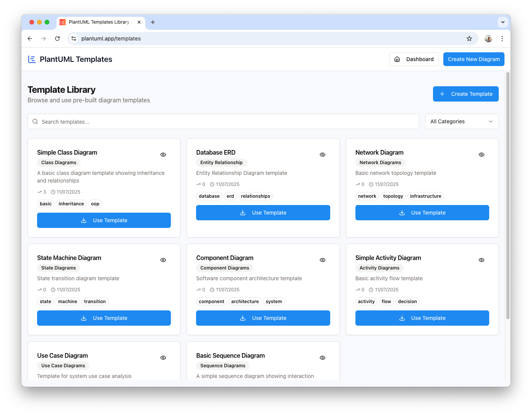Click the PlantUML Templates logo icon
532x415 pixels.
[x=32, y=59]
